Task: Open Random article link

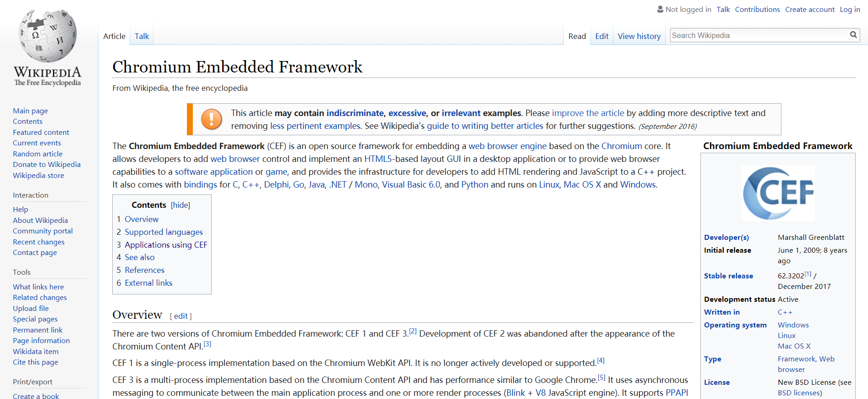Action: (38, 154)
